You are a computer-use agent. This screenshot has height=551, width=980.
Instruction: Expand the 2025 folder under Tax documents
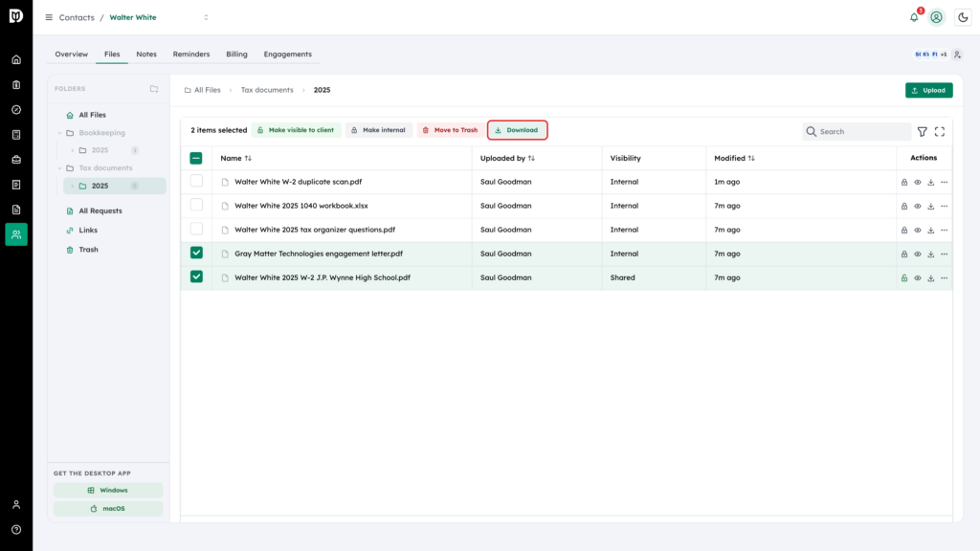(73, 187)
